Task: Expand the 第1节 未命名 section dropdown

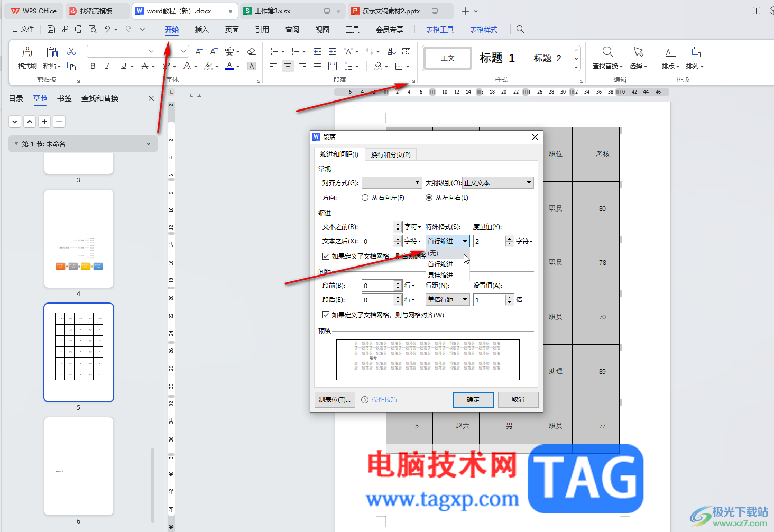Action: pyautogui.click(x=149, y=144)
